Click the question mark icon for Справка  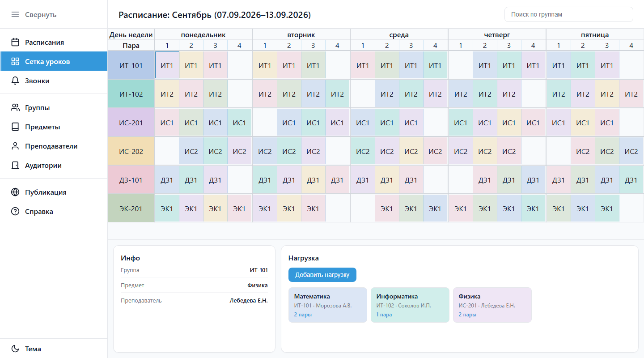click(x=15, y=211)
